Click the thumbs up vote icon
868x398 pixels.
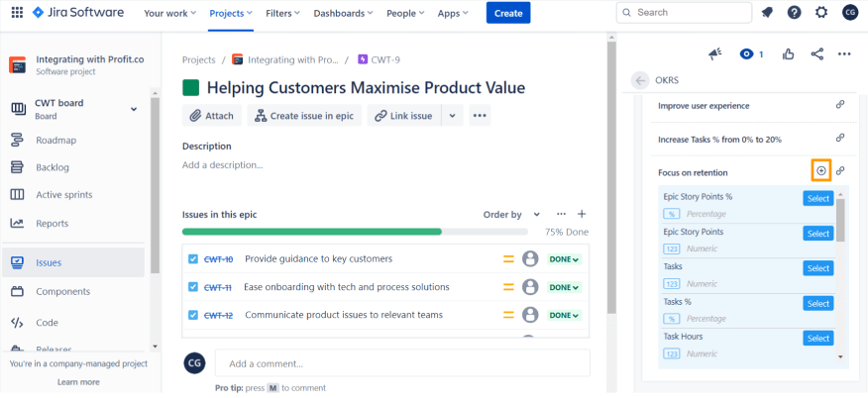pyautogui.click(x=789, y=53)
